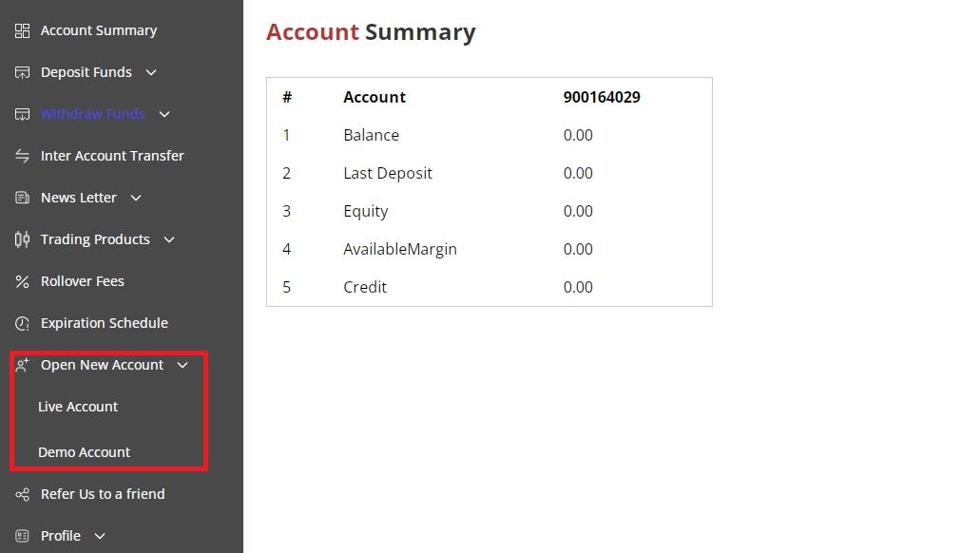Click the Deposit Funds icon

[23, 72]
